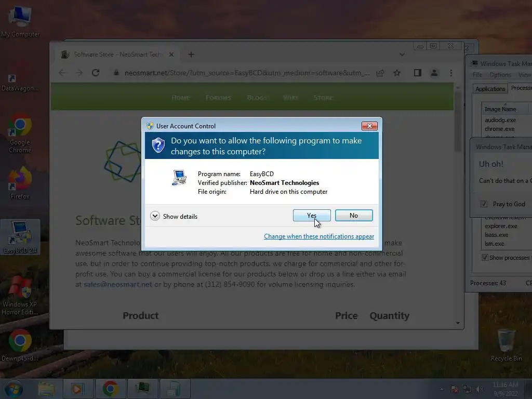The image size is (532, 399).
Task: Select Task Manager Processes tab
Action: click(x=520, y=88)
